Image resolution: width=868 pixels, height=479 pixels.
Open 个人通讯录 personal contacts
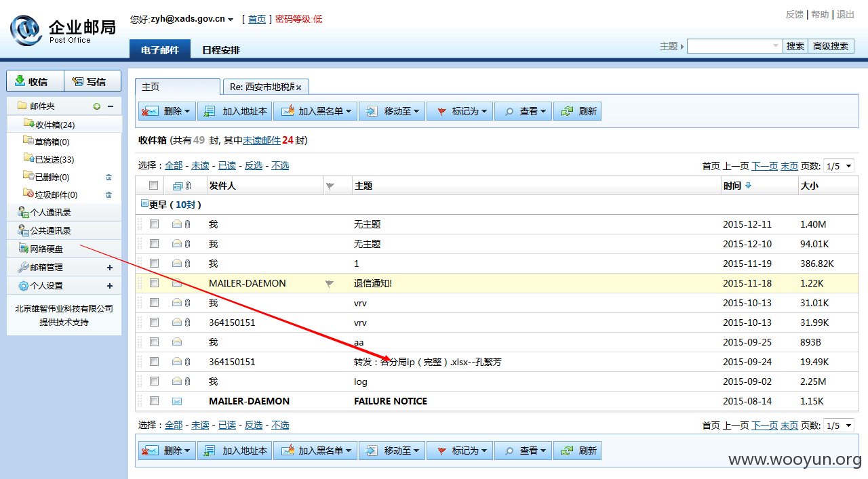pyautogui.click(x=50, y=213)
